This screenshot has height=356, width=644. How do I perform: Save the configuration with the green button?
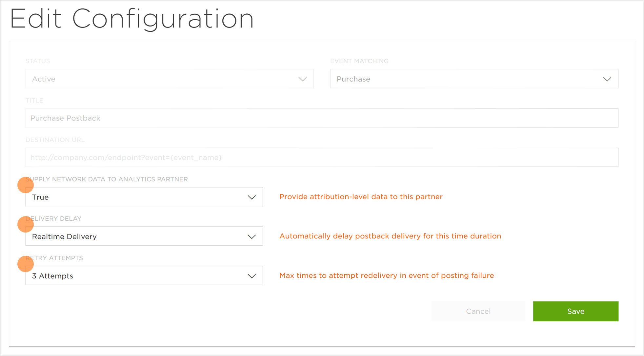575,311
